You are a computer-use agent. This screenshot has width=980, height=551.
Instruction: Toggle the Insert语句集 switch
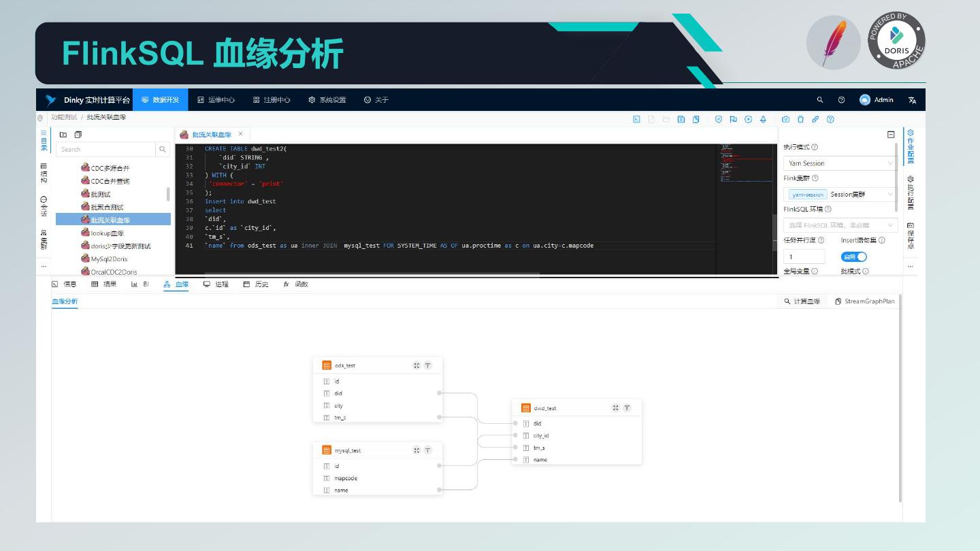(853, 256)
